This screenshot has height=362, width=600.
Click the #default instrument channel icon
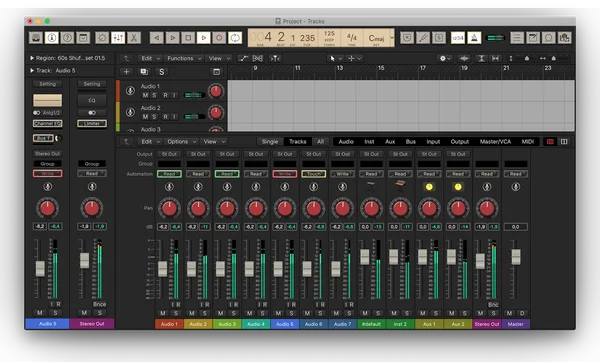click(x=371, y=186)
